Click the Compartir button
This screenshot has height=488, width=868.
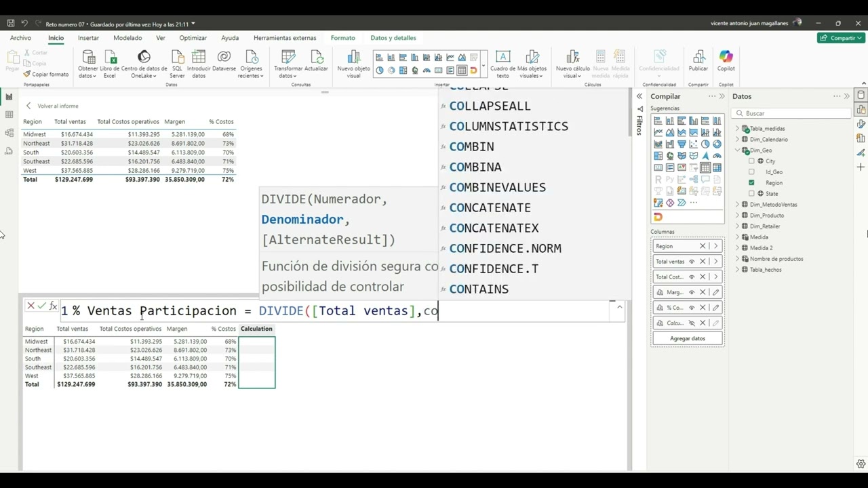click(841, 38)
